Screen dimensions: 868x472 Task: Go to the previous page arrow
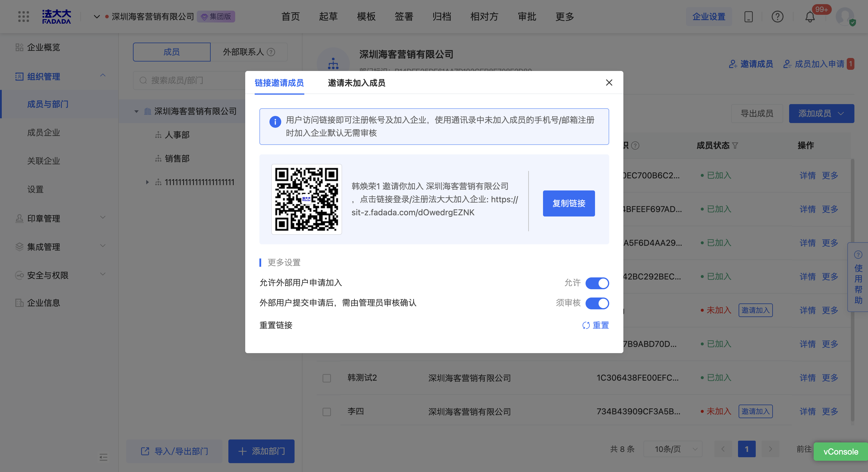point(723,449)
